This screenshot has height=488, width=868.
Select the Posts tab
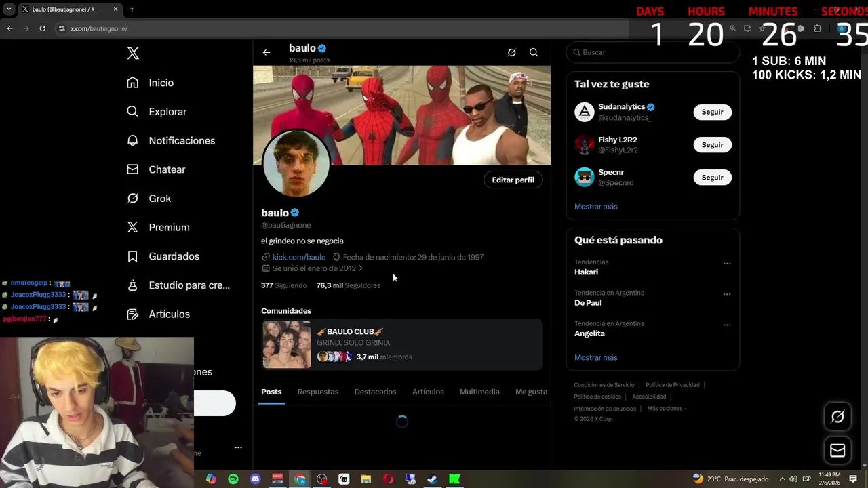pyautogui.click(x=271, y=392)
